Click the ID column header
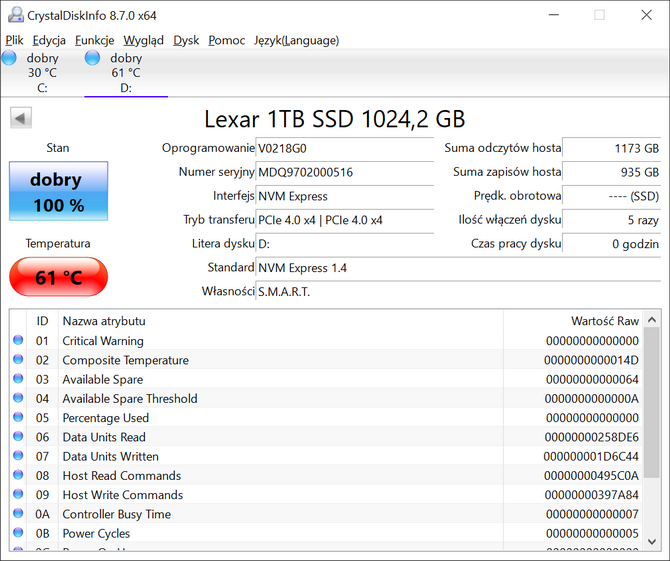The height and width of the screenshot is (561, 670). click(42, 321)
